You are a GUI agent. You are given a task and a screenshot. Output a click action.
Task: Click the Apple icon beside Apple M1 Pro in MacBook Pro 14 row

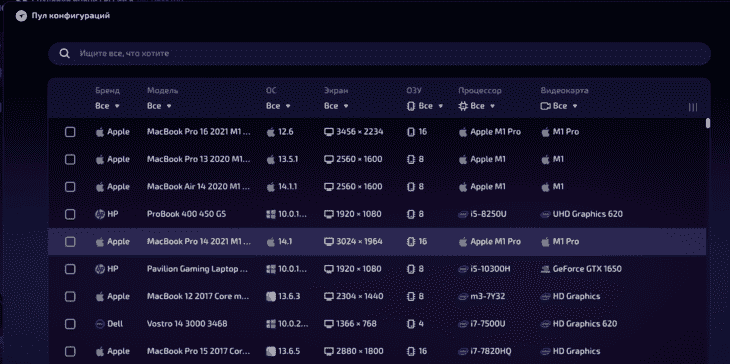(x=463, y=242)
